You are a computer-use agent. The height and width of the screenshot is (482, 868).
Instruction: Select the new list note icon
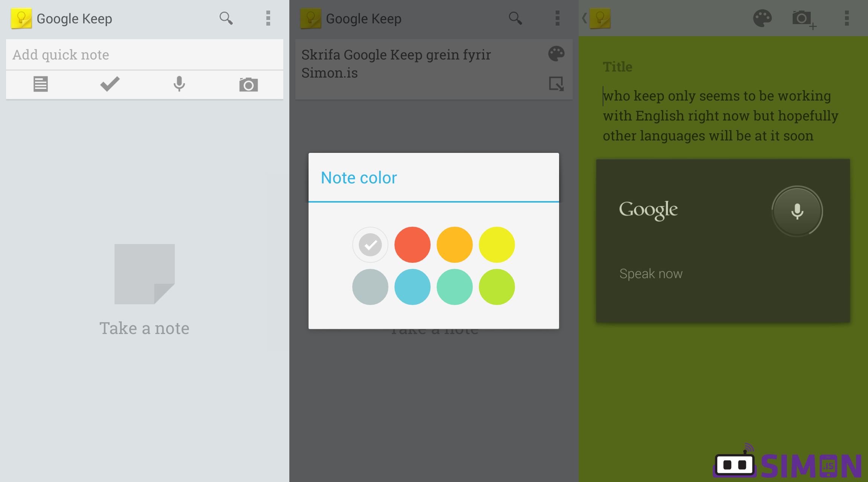40,84
